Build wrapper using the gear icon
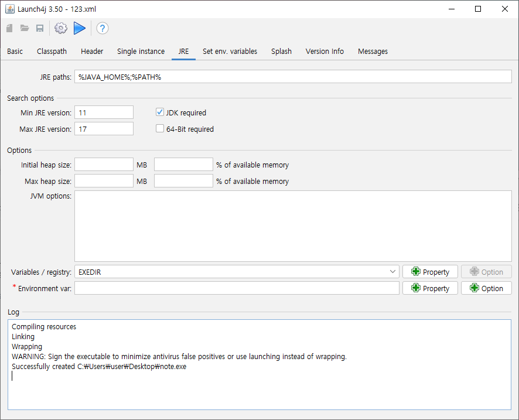This screenshot has width=519, height=420. (61, 29)
